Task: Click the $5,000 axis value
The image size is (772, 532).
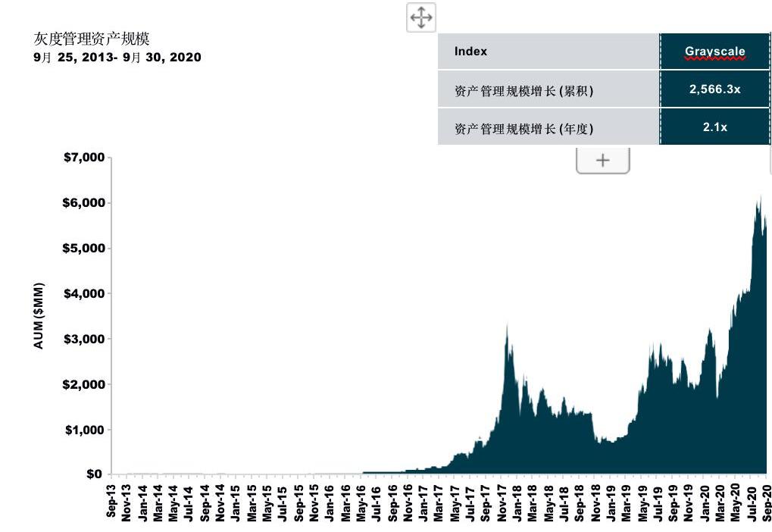Action: (x=84, y=248)
